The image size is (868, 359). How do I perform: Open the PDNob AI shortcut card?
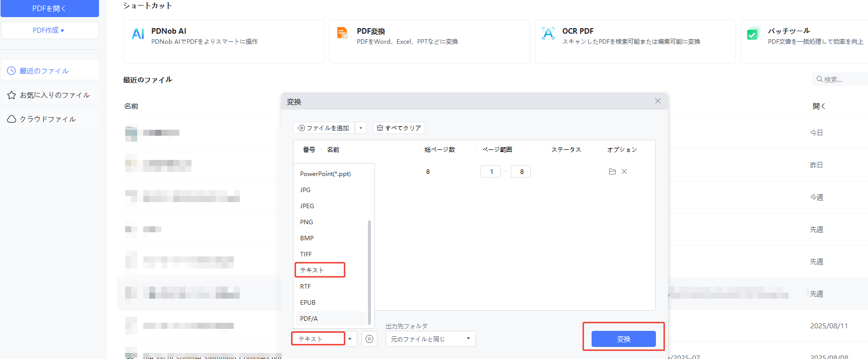pyautogui.click(x=224, y=41)
